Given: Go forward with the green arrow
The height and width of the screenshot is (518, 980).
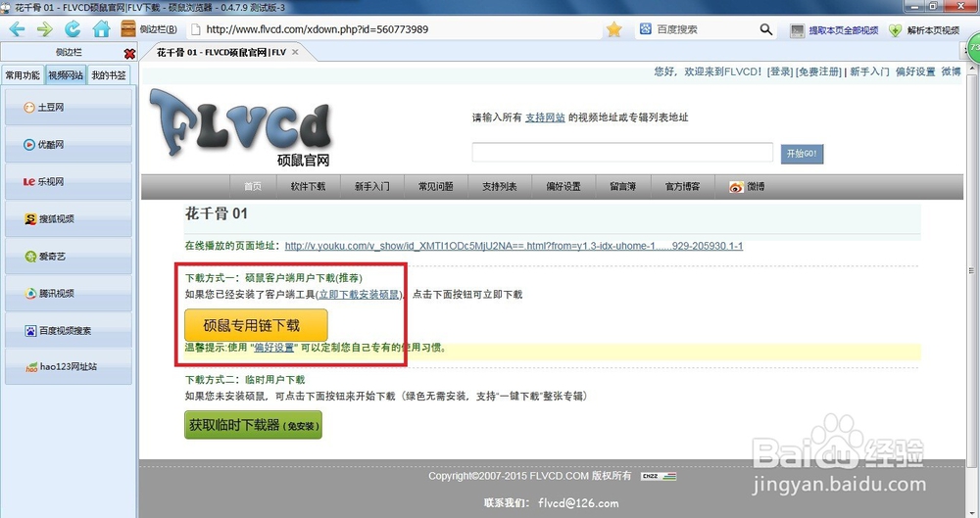Looking at the screenshot, I should [x=44, y=28].
